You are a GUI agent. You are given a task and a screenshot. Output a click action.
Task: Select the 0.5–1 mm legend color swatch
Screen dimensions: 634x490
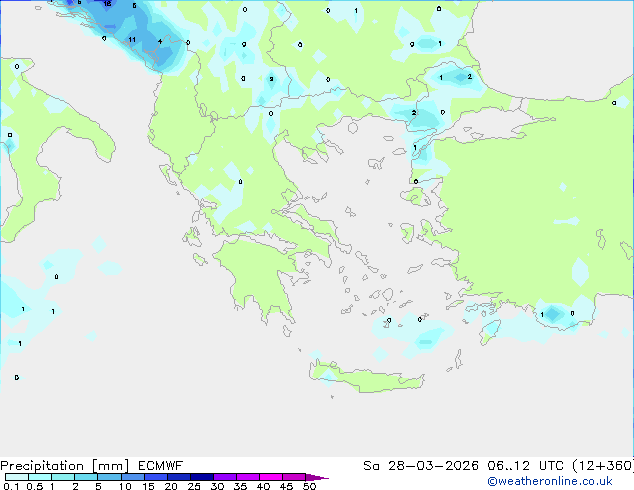40,477
